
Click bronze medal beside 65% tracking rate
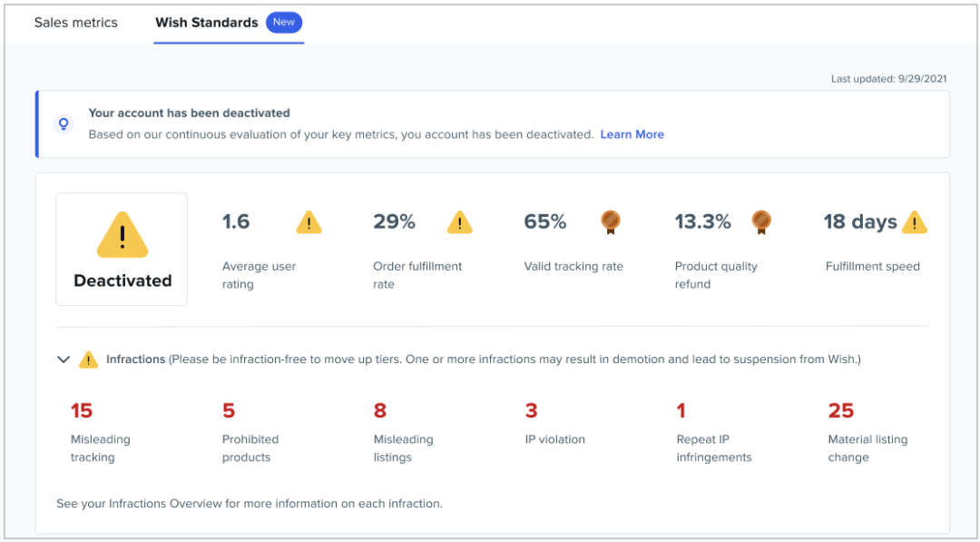(611, 222)
